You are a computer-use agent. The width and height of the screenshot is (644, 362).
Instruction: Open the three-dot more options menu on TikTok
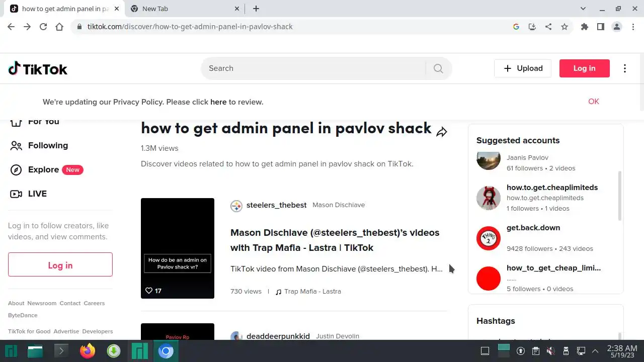[x=625, y=68]
